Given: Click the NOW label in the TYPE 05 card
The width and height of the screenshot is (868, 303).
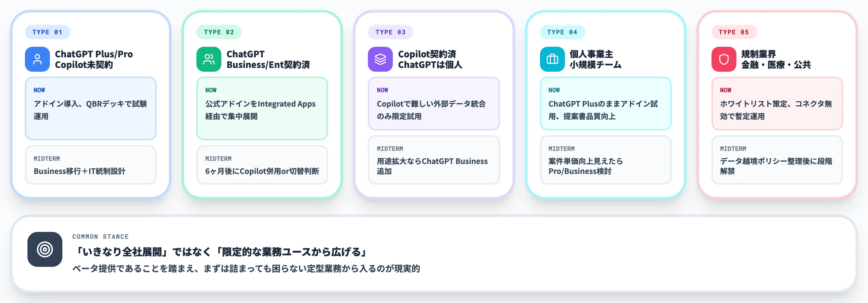Looking at the screenshot, I should [x=726, y=90].
